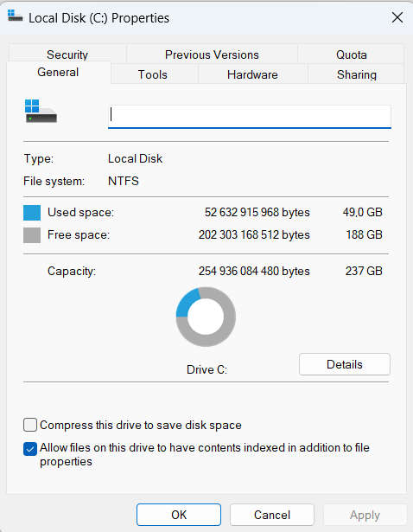Switch to the Sharing tab
413x532 pixels.
tap(357, 74)
